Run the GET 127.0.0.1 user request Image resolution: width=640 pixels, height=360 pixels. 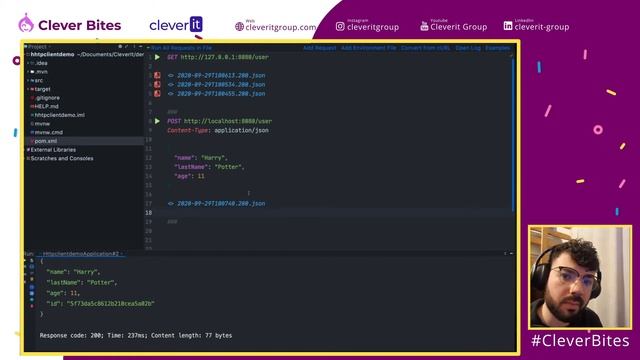[157, 57]
